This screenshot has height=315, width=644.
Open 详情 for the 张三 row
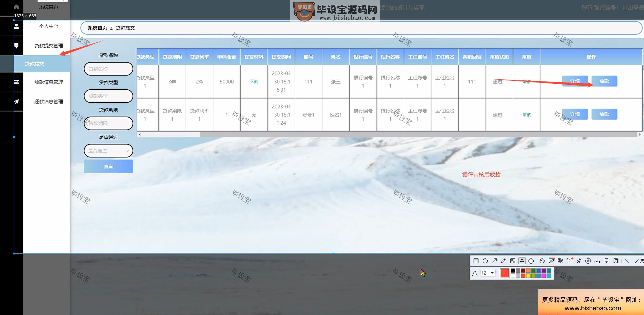(x=575, y=81)
